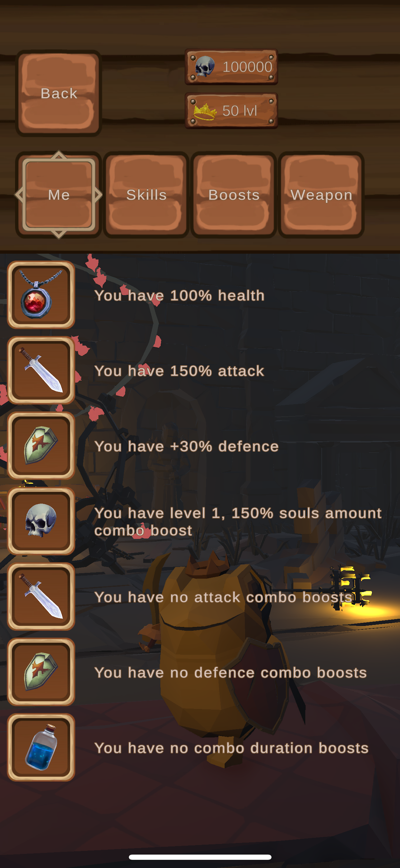Image resolution: width=400 pixels, height=868 pixels.
Task: Open the Boosts tab
Action: coord(234,195)
